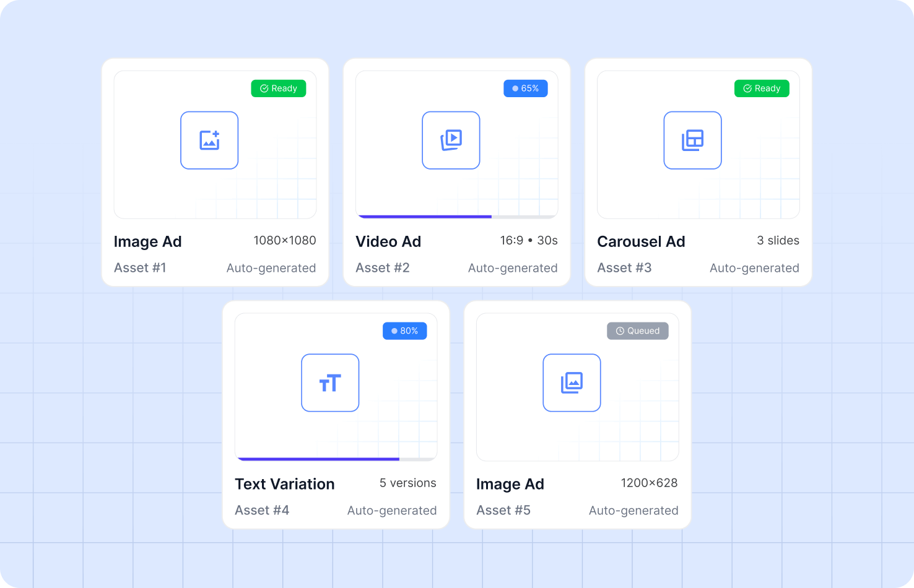
Task: Click the Ready badge on Image Ad card
Action: tap(279, 89)
